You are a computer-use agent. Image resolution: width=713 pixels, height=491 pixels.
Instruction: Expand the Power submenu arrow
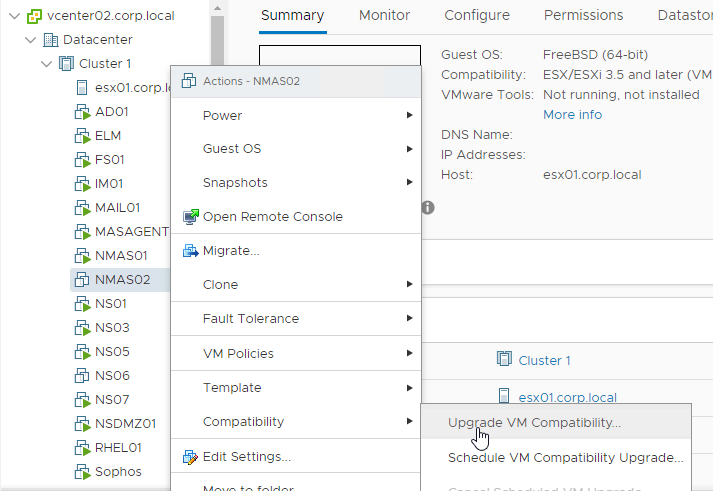(x=409, y=115)
